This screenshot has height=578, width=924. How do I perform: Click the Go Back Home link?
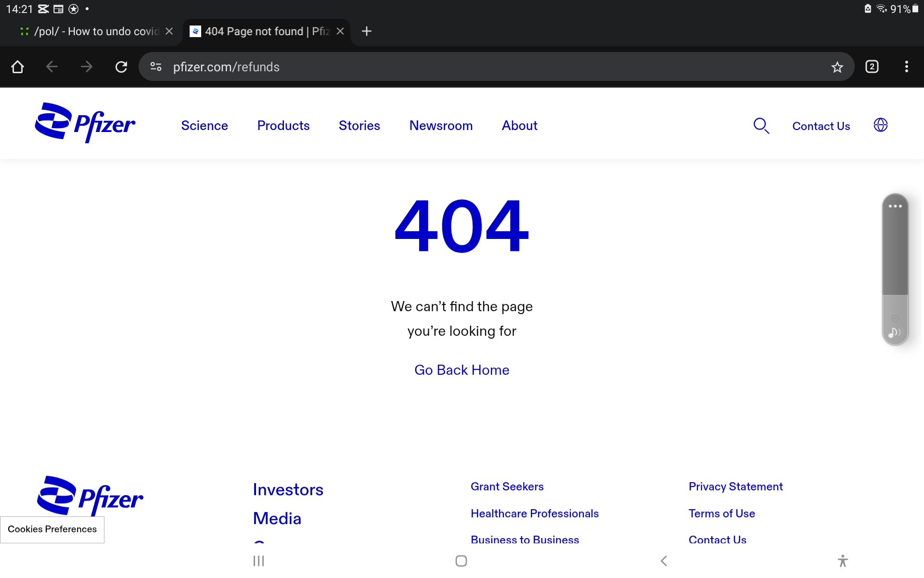click(462, 370)
